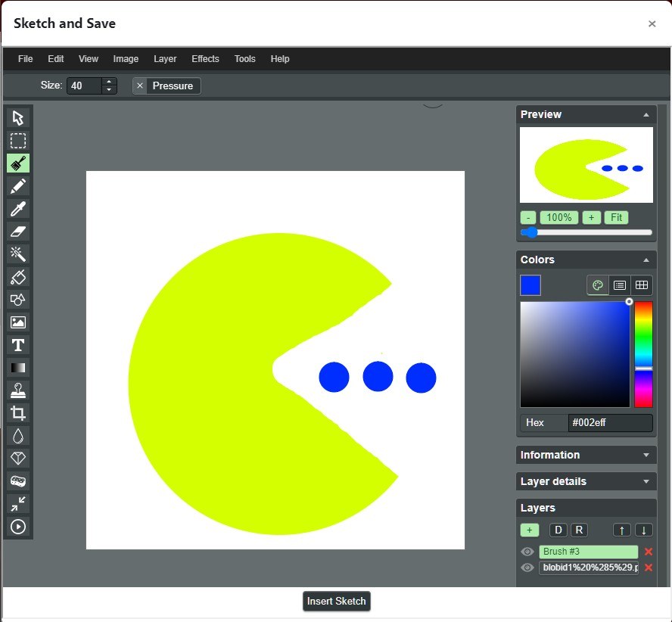Expand the Information panel

(x=646, y=455)
